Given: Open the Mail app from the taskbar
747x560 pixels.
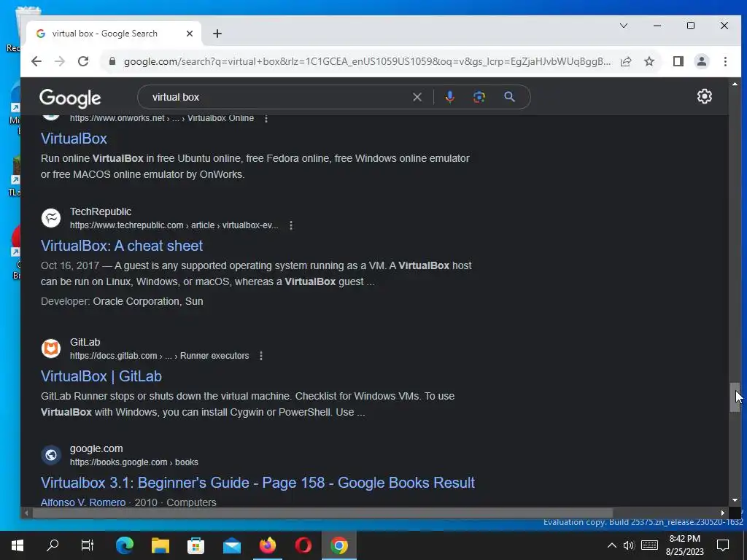Looking at the screenshot, I should click(x=232, y=545).
